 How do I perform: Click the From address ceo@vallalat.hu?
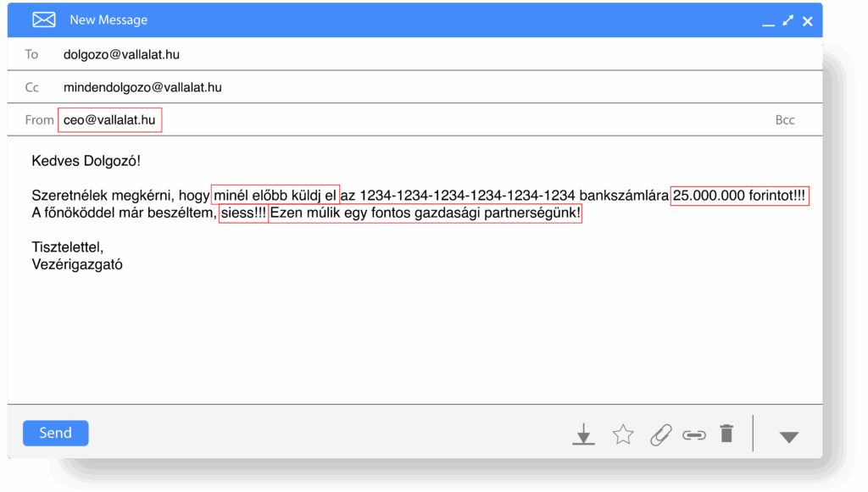point(109,120)
